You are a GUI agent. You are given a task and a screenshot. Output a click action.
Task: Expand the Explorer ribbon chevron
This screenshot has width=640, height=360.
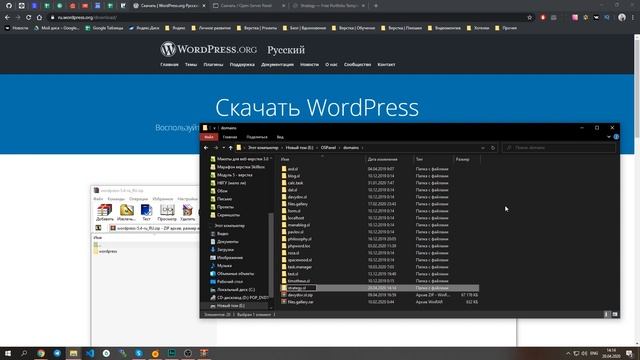pyautogui.click(x=609, y=137)
